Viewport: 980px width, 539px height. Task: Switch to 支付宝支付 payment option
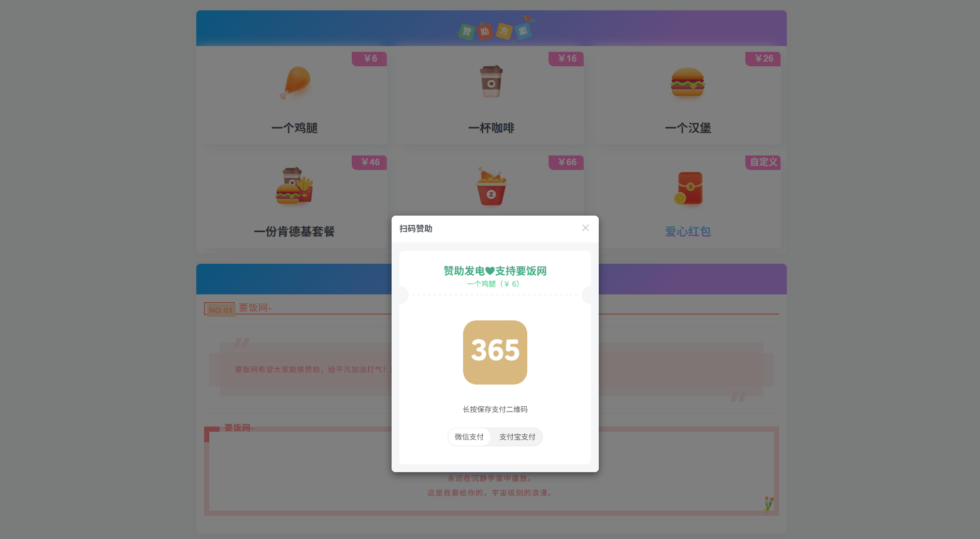[x=517, y=437]
